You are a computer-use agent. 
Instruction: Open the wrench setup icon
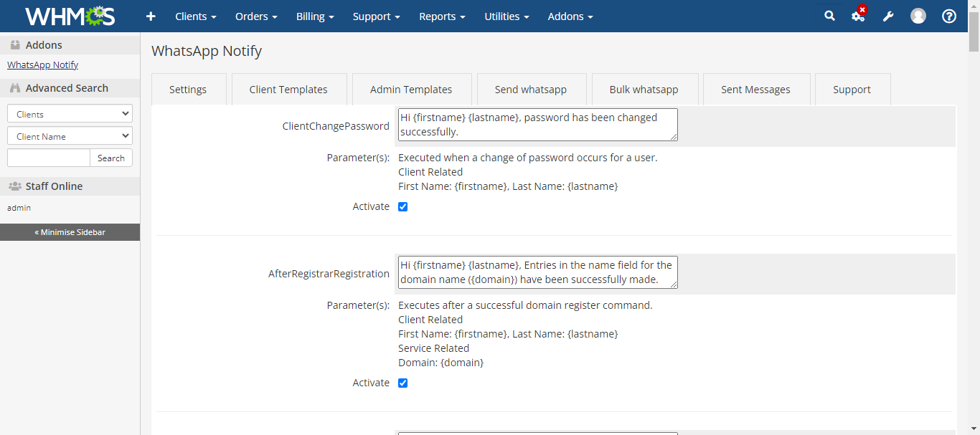point(888,16)
